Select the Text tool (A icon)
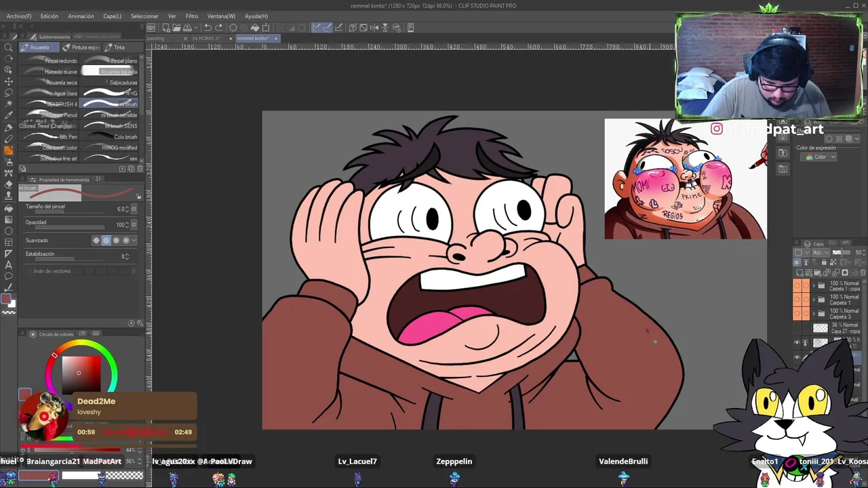Screen dimensions: 868x488 [8, 265]
